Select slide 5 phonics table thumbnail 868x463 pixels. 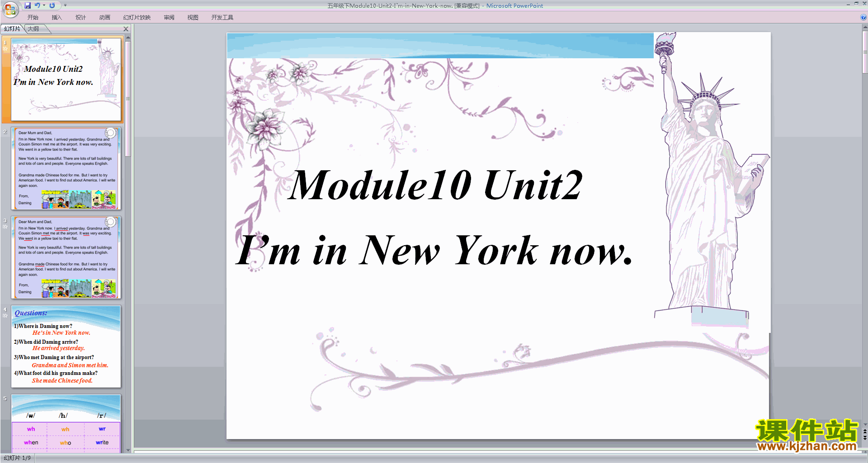tap(66, 424)
